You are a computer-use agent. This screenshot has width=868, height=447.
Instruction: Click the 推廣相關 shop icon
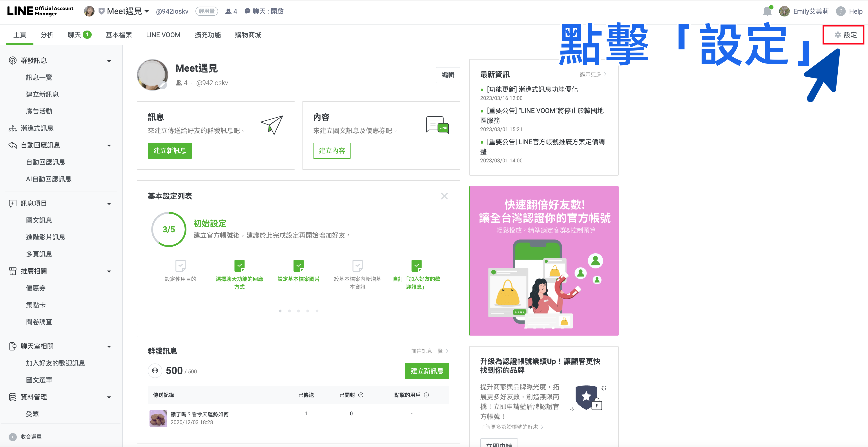tap(13, 271)
